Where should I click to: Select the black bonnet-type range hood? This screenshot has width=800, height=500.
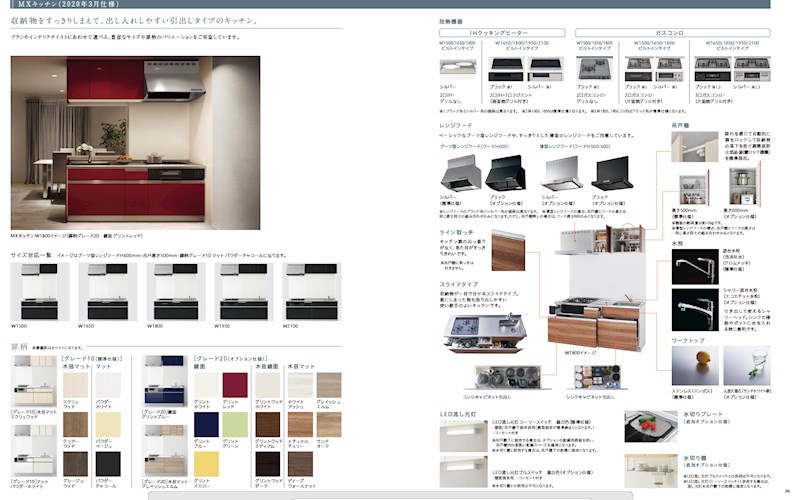click(x=505, y=172)
